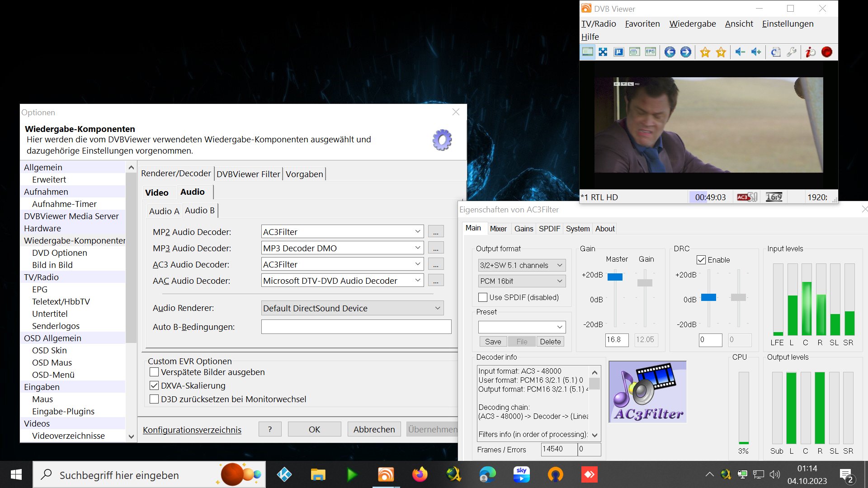This screenshot has width=868, height=488.
Task: Uncheck DXVA-Skalierung in Custom EVR Optionen
Action: [154, 385]
